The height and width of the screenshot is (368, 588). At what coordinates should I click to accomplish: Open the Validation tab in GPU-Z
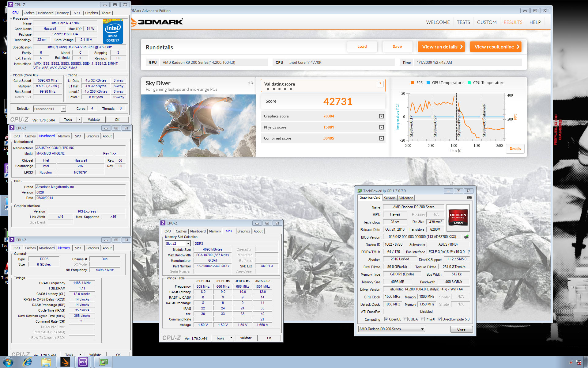point(406,198)
